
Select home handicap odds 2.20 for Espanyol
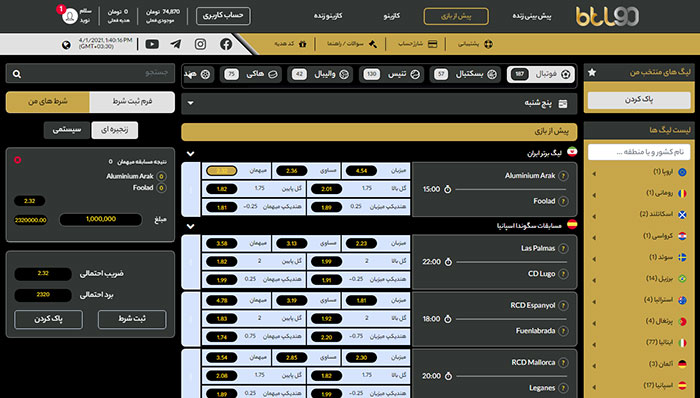(x=326, y=337)
